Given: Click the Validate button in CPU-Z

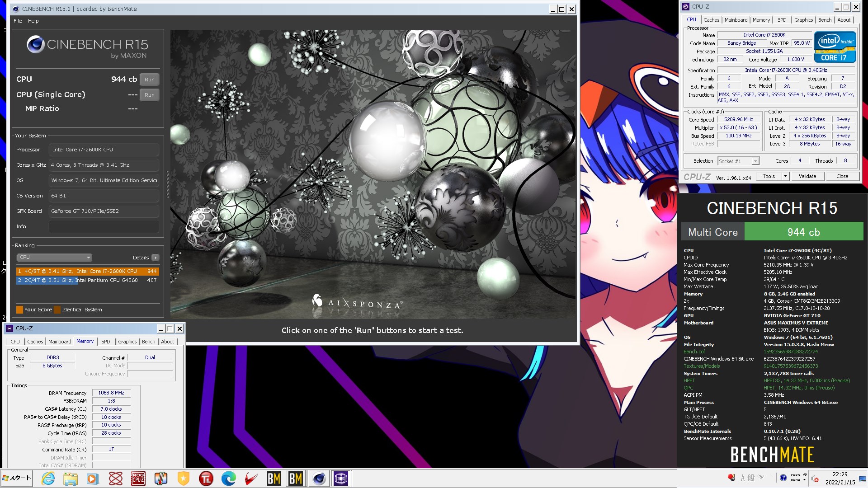Looking at the screenshot, I should 807,176.
